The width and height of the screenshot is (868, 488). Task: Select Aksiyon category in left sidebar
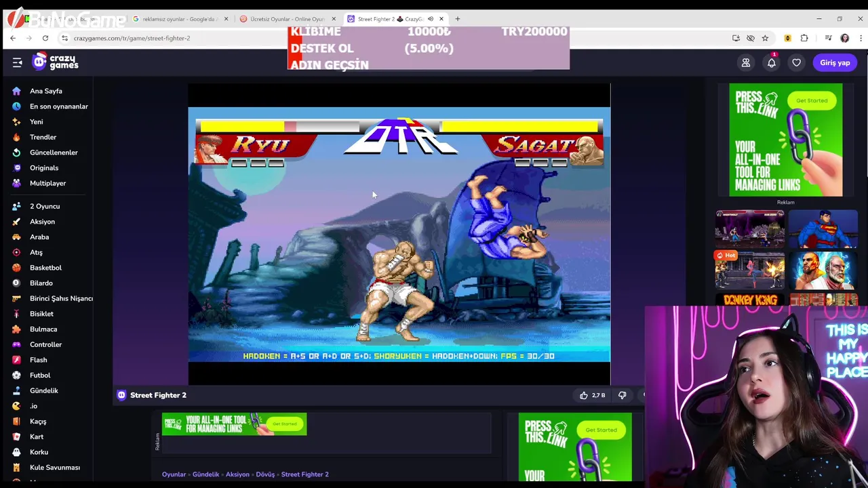point(42,222)
